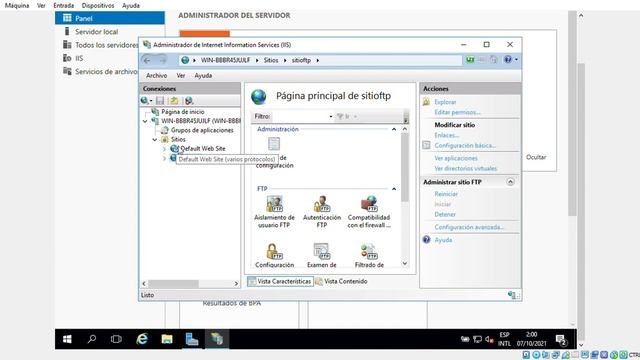
Task: Collapse the WIN-BBBR45JUJLF server node
Action: pyautogui.click(x=145, y=121)
